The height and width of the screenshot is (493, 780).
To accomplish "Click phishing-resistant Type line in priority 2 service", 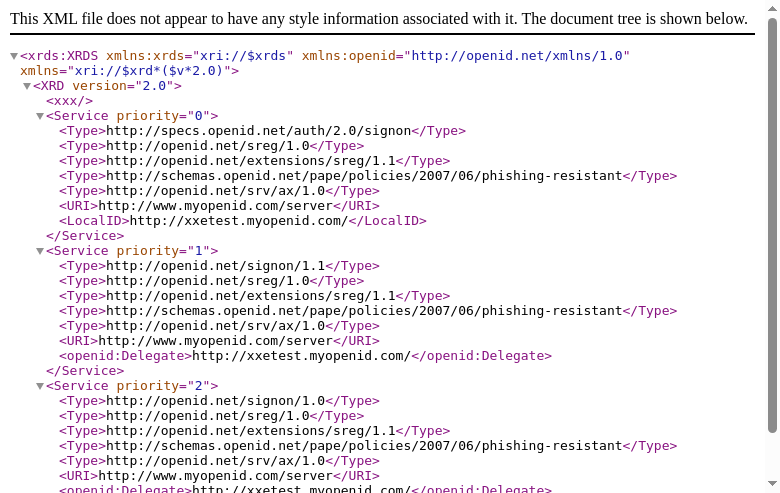I will [x=368, y=446].
